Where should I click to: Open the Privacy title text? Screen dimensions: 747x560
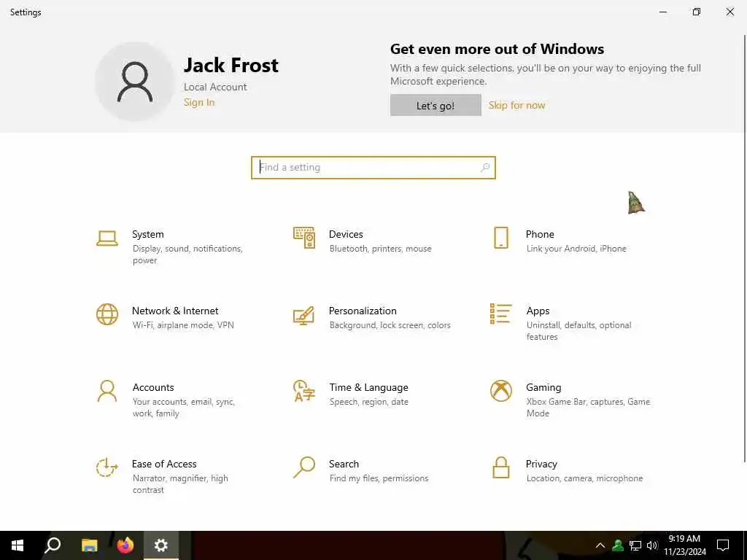[541, 464]
